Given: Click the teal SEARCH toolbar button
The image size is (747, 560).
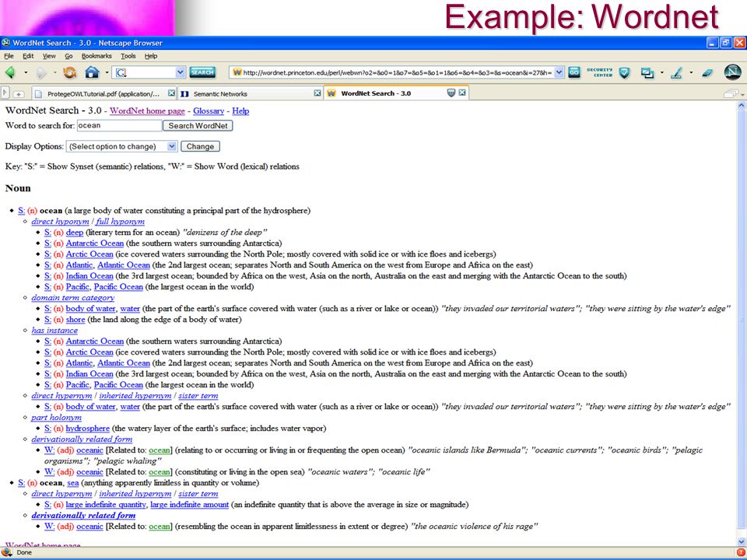Looking at the screenshot, I should tap(202, 72).
